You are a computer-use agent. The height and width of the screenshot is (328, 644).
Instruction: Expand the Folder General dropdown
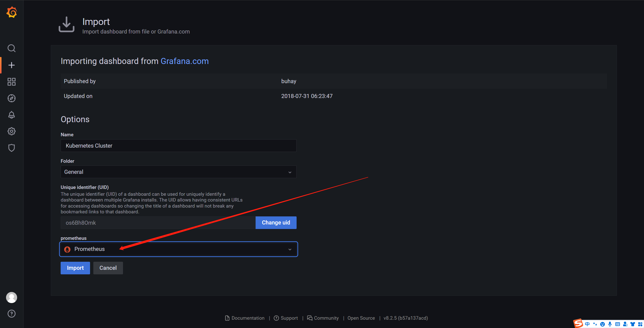click(x=178, y=172)
